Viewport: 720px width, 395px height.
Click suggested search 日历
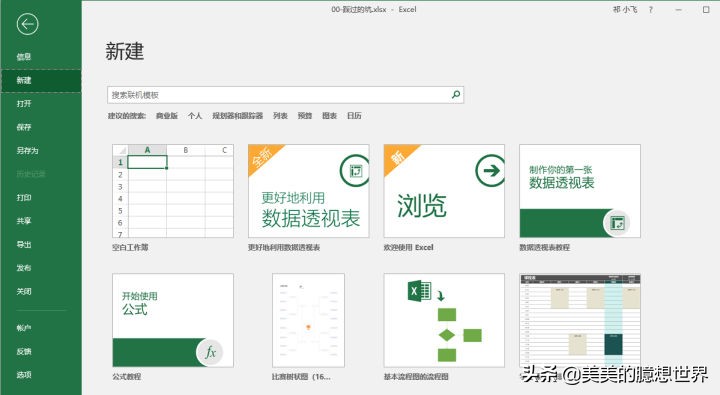coord(354,116)
